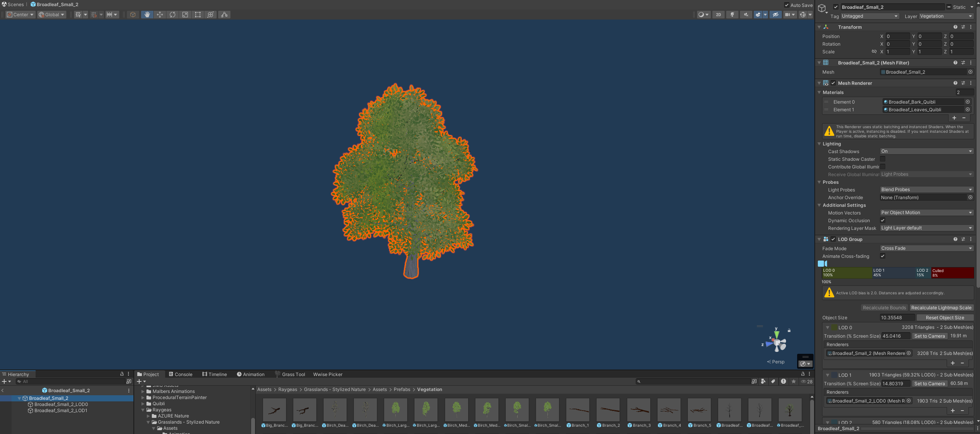
Task: Select the Rotate tool
Action: click(x=173, y=15)
